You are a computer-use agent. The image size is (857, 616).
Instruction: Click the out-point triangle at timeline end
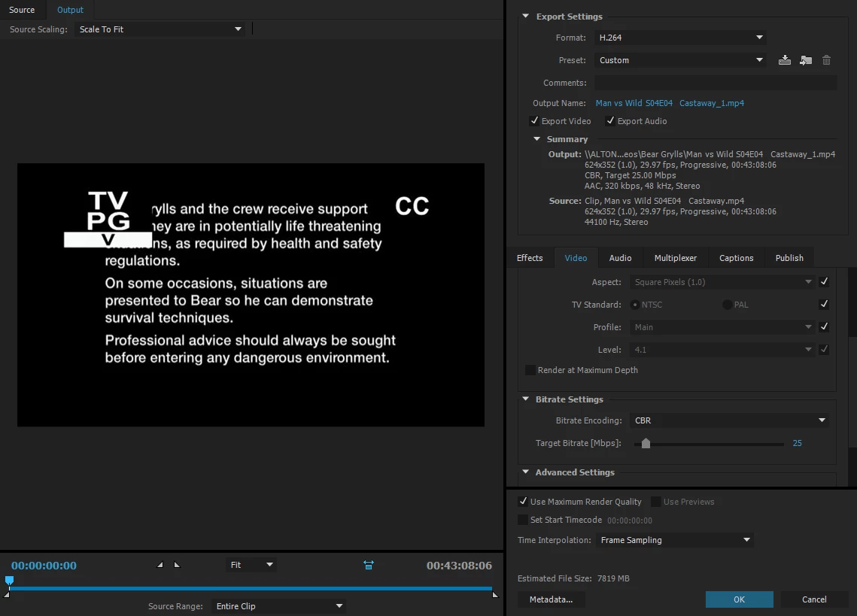(495, 595)
